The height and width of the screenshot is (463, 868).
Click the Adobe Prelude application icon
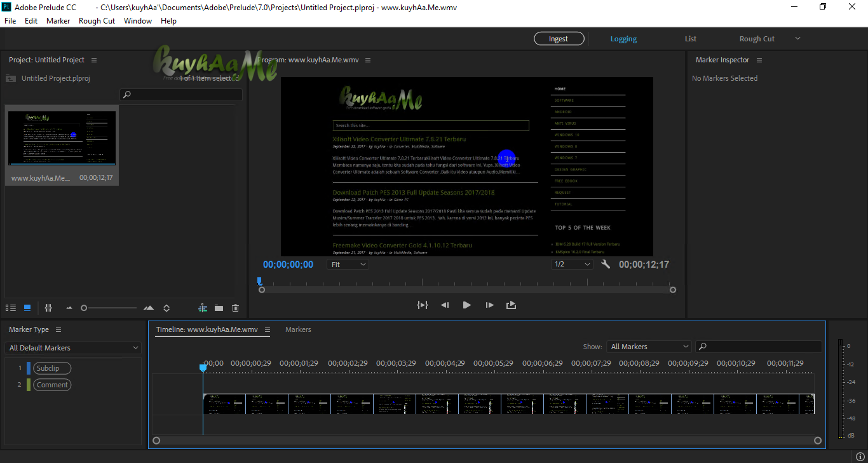coord(8,7)
